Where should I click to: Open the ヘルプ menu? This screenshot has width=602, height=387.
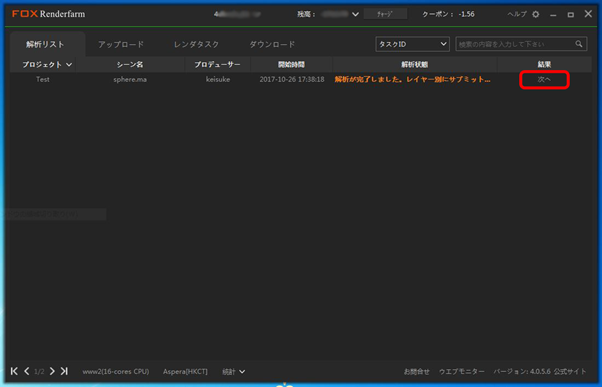(x=517, y=14)
